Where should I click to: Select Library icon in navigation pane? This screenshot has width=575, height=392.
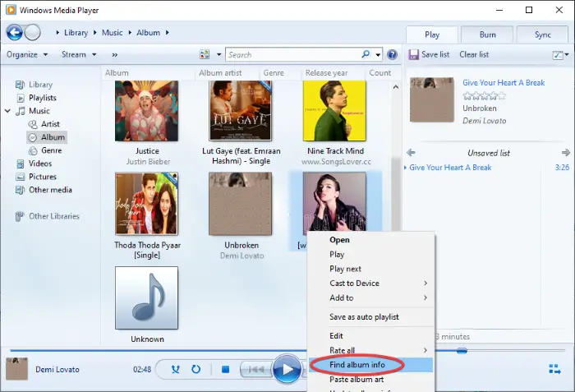[20, 85]
